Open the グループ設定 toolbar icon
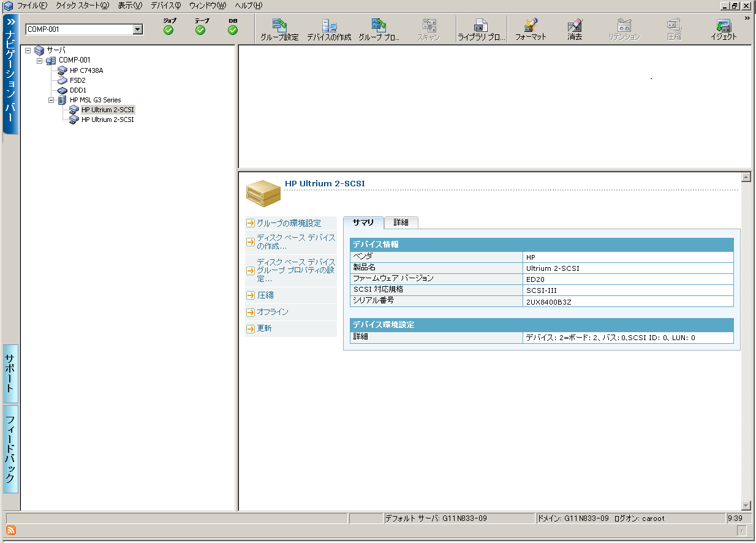Screen dimensions: 756x543 [x=279, y=29]
